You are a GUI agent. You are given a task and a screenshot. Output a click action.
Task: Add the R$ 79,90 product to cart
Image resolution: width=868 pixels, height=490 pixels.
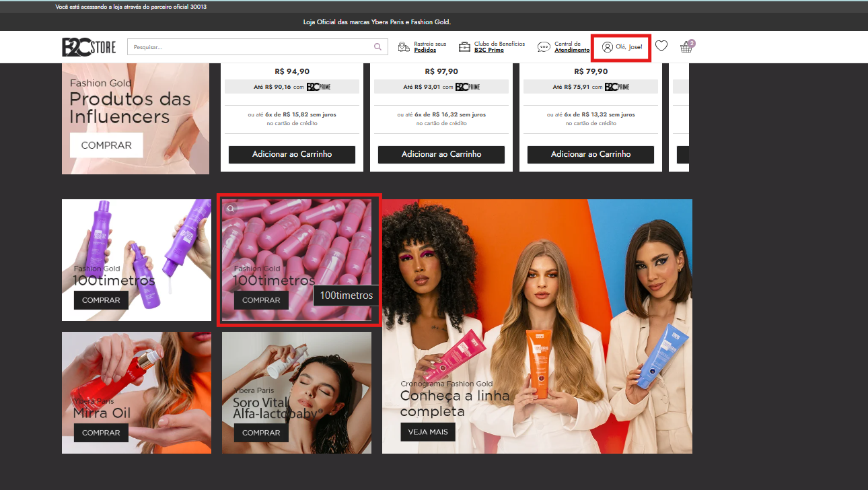[591, 154]
